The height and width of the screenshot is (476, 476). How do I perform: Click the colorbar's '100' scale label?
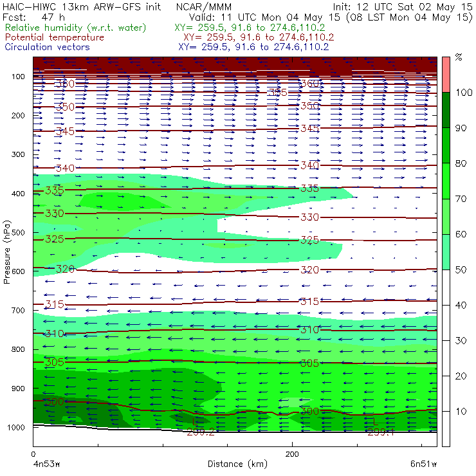[x=464, y=92]
